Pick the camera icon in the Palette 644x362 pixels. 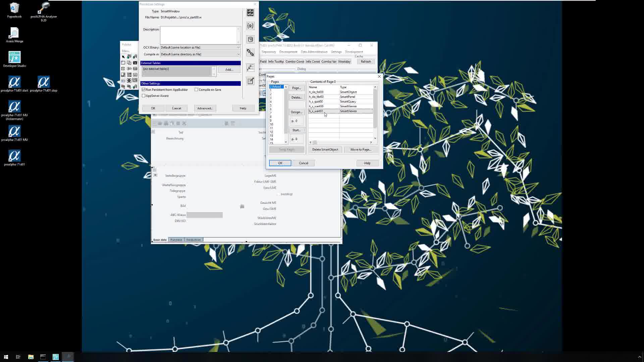pyautogui.click(x=135, y=63)
